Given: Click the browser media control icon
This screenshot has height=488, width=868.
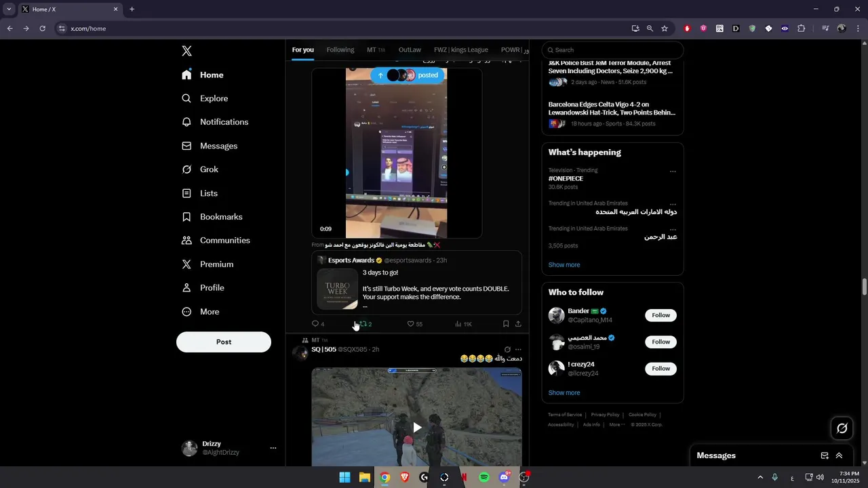Looking at the screenshot, I should (825, 28).
